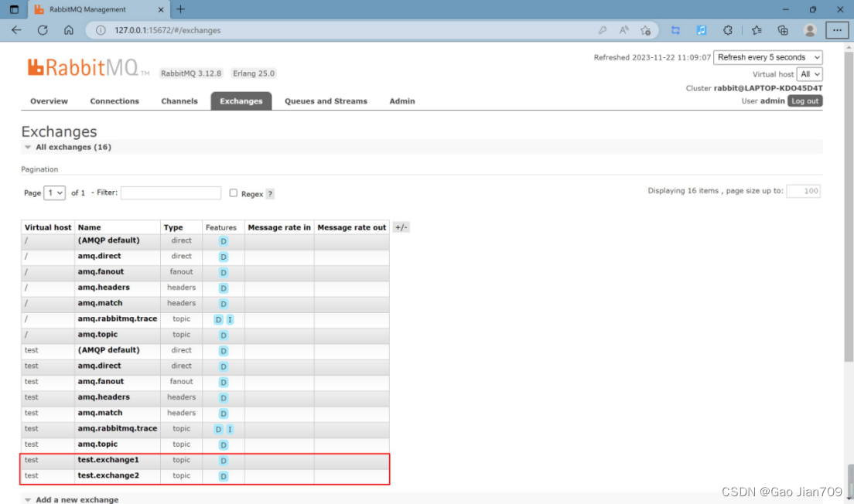The image size is (854, 504).
Task: Open amq.direct in test virtual host
Action: (x=99, y=366)
